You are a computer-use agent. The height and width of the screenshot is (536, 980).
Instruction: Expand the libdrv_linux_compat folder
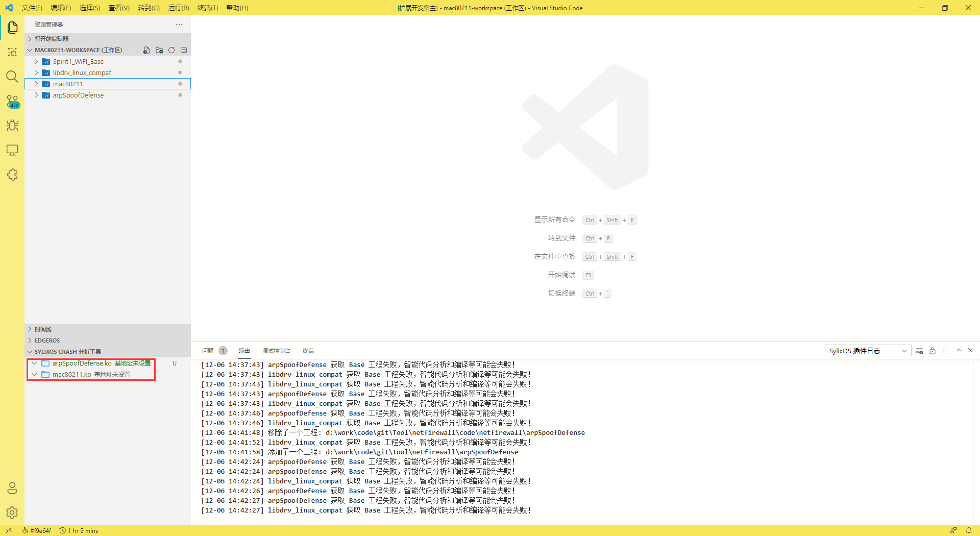click(x=108, y=72)
